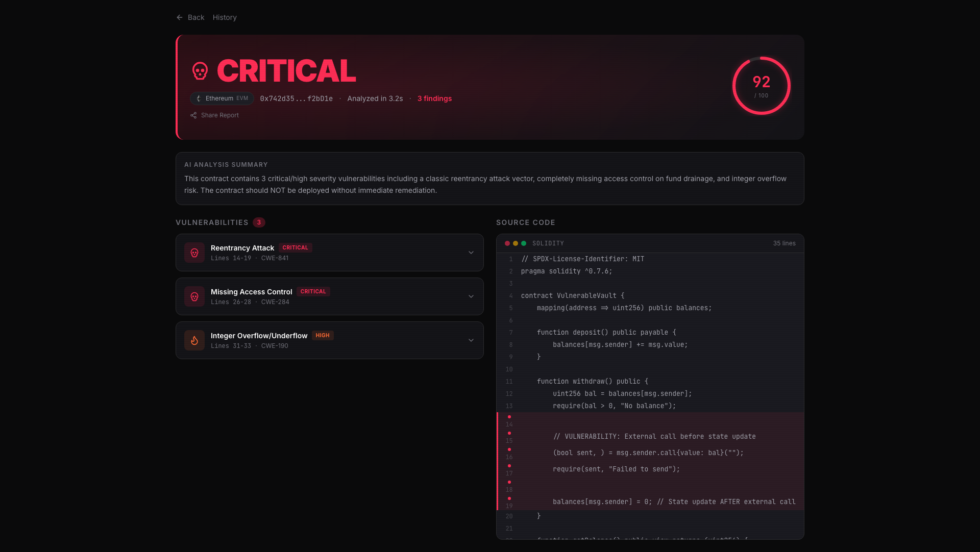Screen dimensions: 980x552
Task: Open the History page
Action: click(x=225, y=17)
